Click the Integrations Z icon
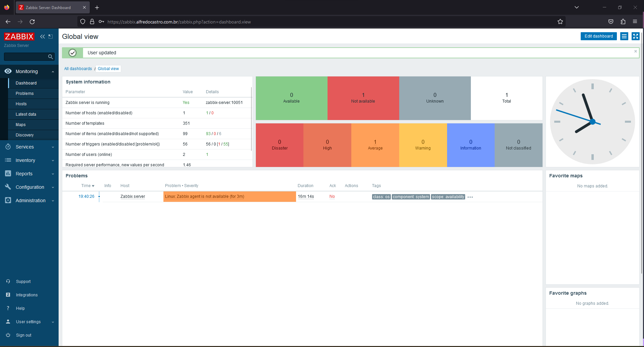The image size is (644, 347). [x=8, y=295]
